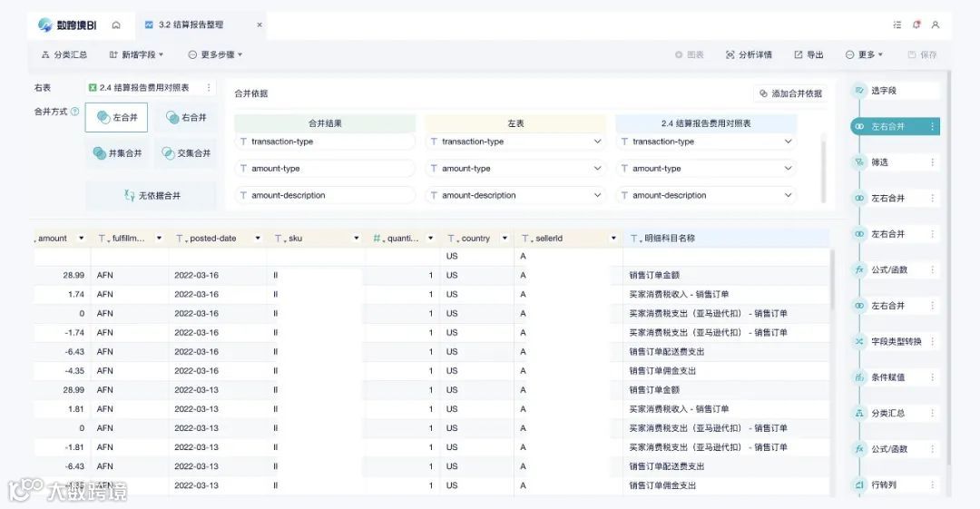Select the 交集合并 merge mode
The width and height of the screenshot is (980, 509).
click(x=186, y=153)
